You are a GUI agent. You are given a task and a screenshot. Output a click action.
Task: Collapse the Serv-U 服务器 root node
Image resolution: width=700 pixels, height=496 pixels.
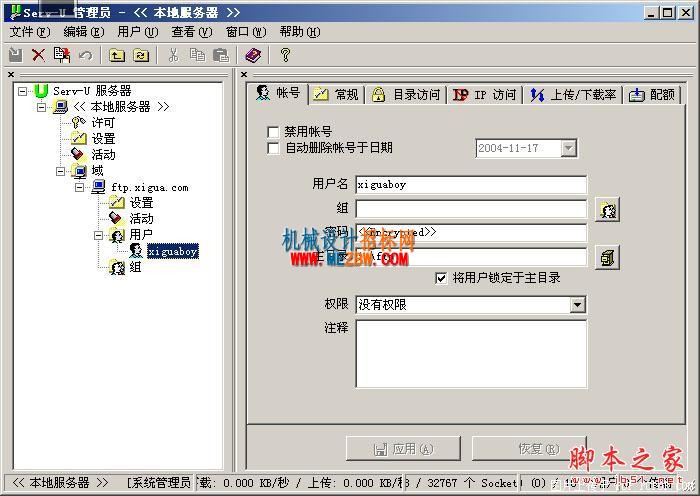[x=22, y=92]
